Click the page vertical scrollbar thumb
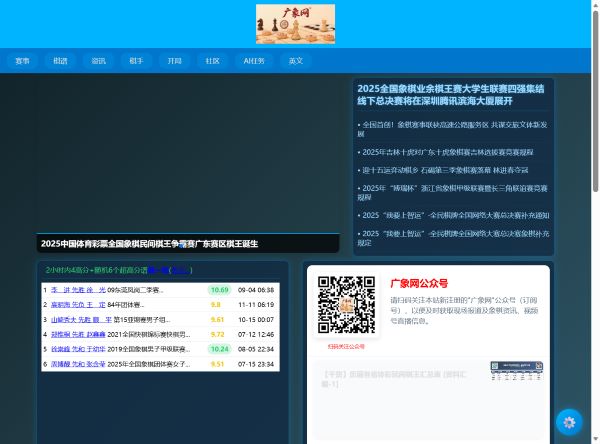The image size is (600, 444). click(x=596, y=101)
